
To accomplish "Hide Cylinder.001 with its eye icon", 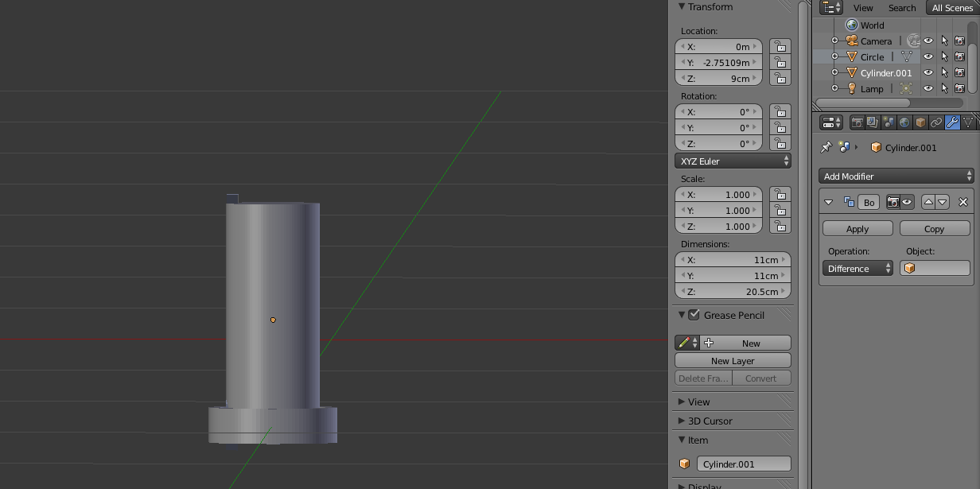I will (x=928, y=72).
